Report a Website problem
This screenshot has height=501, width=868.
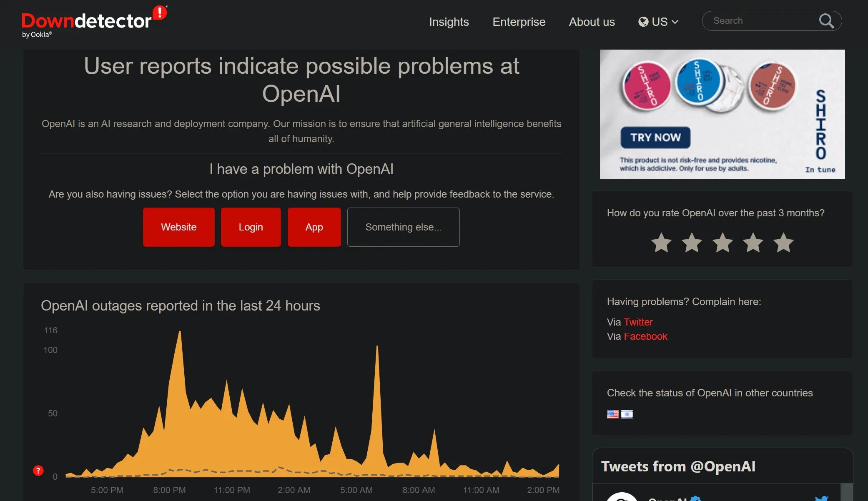pyautogui.click(x=178, y=227)
